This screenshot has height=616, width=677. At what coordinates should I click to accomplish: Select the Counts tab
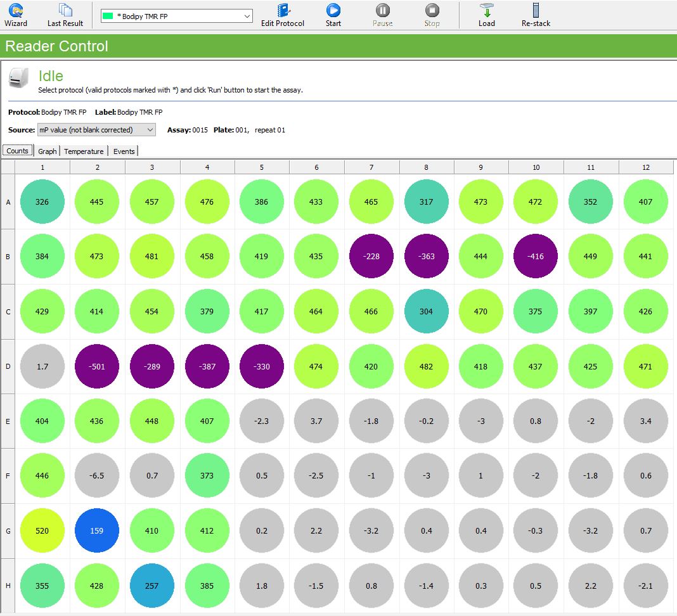tap(17, 151)
